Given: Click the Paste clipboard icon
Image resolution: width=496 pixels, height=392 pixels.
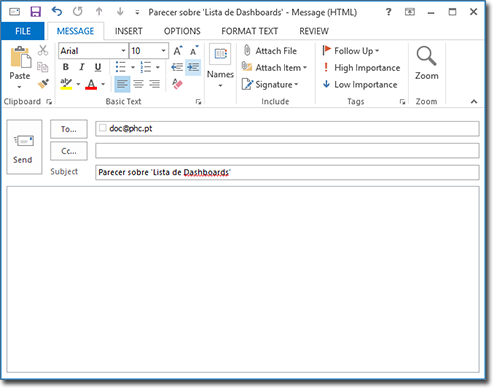Looking at the screenshot, I should [20, 57].
